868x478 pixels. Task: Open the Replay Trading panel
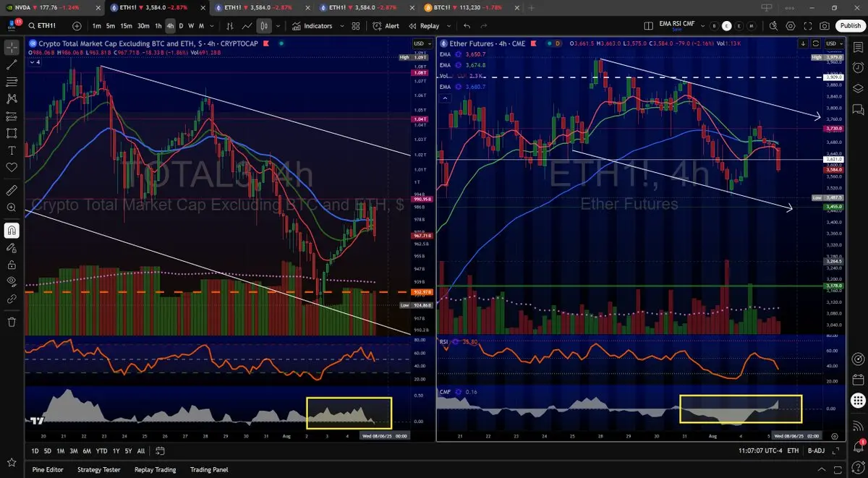click(155, 469)
